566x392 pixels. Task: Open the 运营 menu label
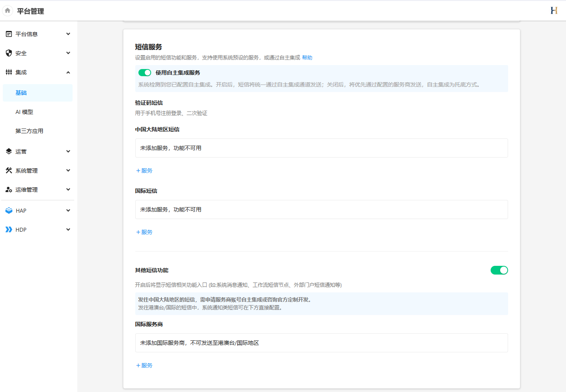tap(21, 152)
